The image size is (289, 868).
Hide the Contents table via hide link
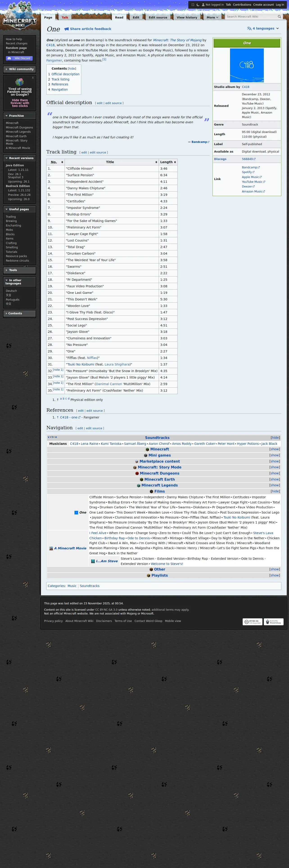72,69
